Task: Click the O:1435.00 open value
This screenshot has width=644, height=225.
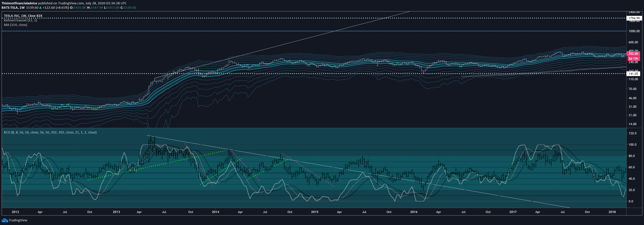Action: [x=78, y=7]
